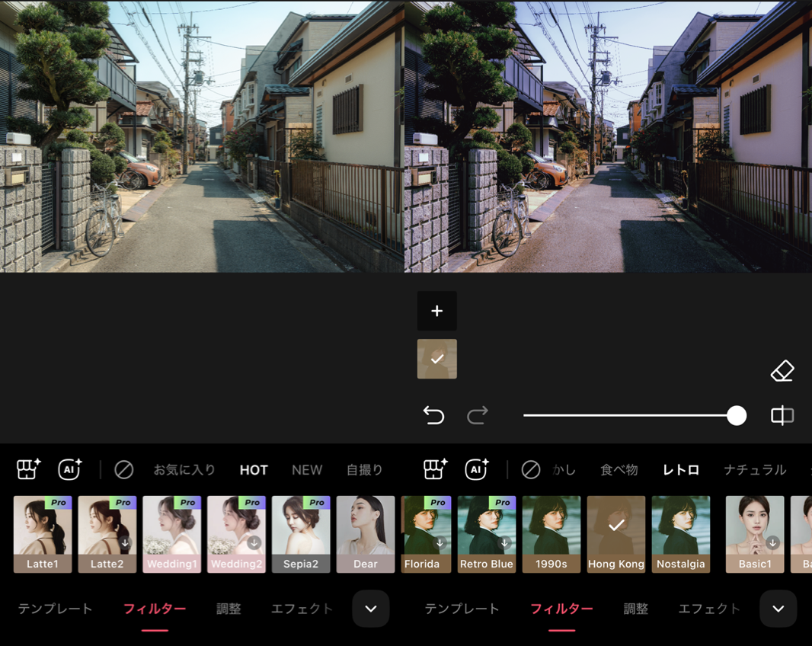This screenshot has width=812, height=646.
Task: Undo the last edit
Action: 435,415
